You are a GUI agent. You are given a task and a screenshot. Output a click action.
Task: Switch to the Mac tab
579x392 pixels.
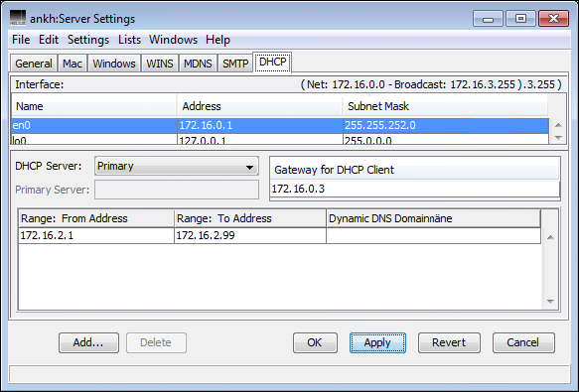click(72, 64)
